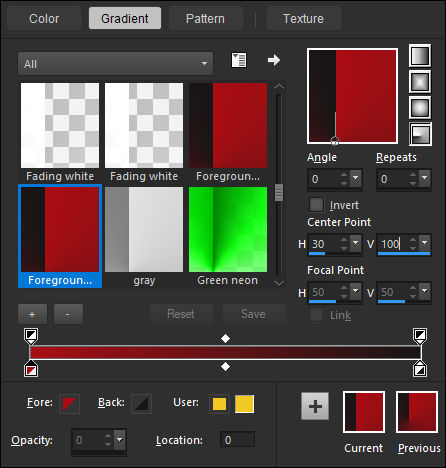Select the Sunburst gradient style icon
This screenshot has height=468, width=446.
420,108
